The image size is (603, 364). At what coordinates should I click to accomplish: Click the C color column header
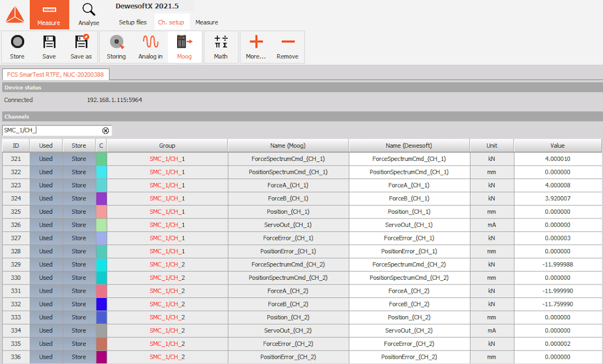tap(101, 145)
